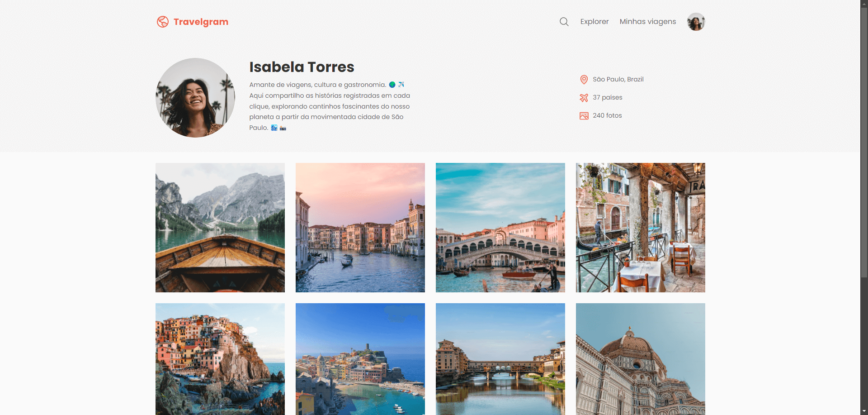Click the location pin icon
The height and width of the screenshot is (415, 868).
click(584, 80)
